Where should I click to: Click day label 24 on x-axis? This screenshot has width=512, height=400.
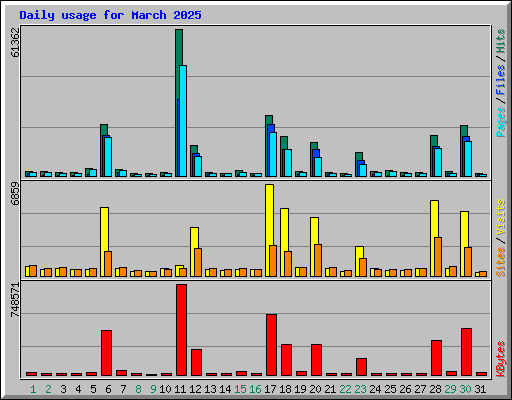tap(375, 389)
